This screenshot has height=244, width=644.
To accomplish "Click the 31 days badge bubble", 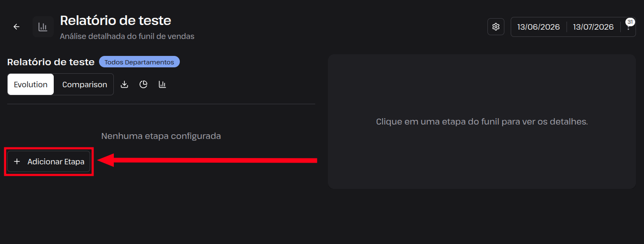I will coord(630,22).
